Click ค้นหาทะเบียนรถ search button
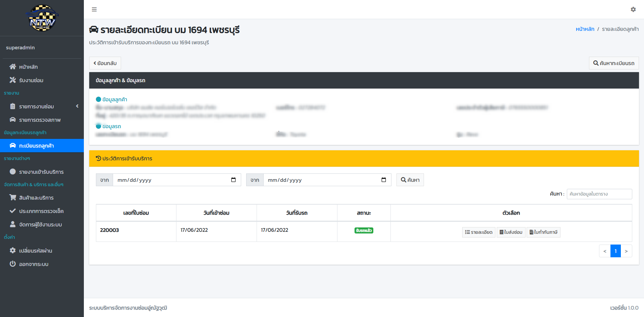The image size is (644, 317). 614,63
